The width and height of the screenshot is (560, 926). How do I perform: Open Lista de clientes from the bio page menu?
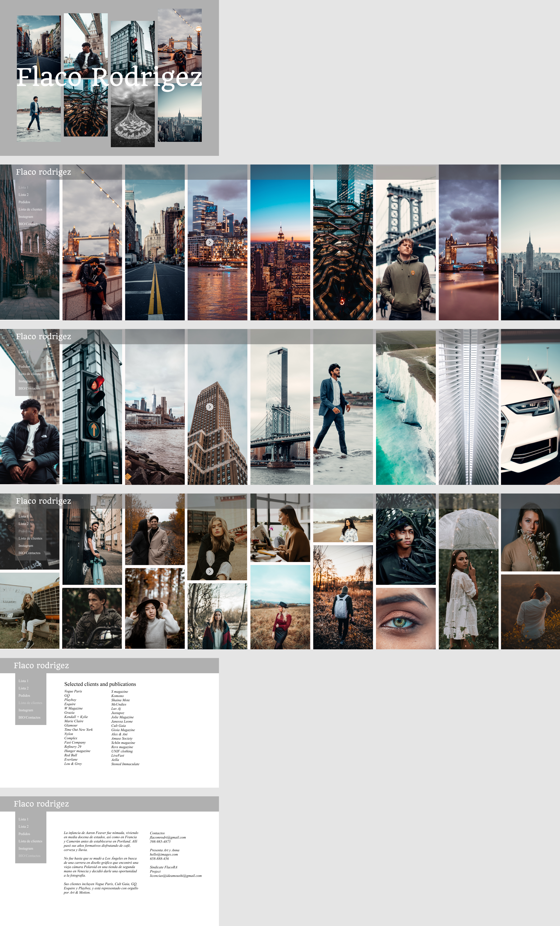pyautogui.click(x=30, y=841)
